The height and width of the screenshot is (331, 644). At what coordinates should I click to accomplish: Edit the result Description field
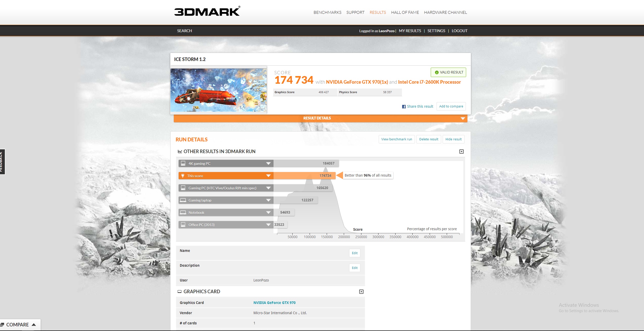(354, 268)
